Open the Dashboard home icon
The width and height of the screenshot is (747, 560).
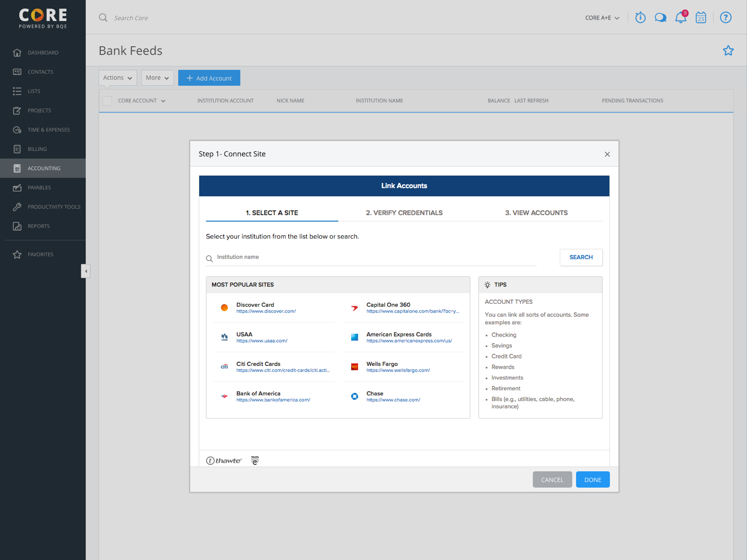[x=17, y=53]
